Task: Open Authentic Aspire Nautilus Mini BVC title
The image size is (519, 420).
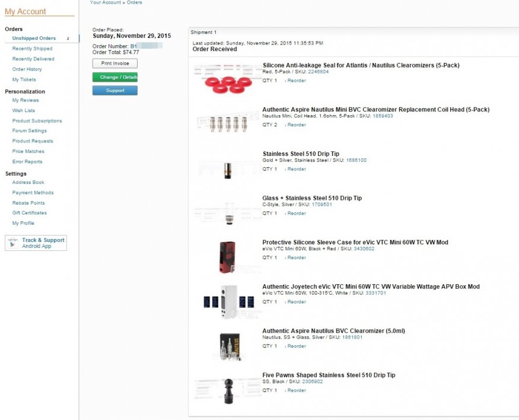Action: pyautogui.click(x=376, y=110)
